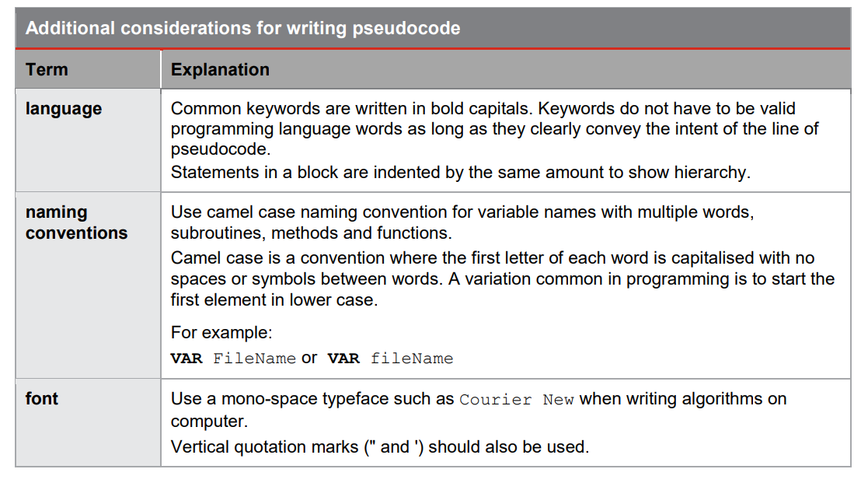Click the 'Courier New' monospace text

(x=517, y=400)
